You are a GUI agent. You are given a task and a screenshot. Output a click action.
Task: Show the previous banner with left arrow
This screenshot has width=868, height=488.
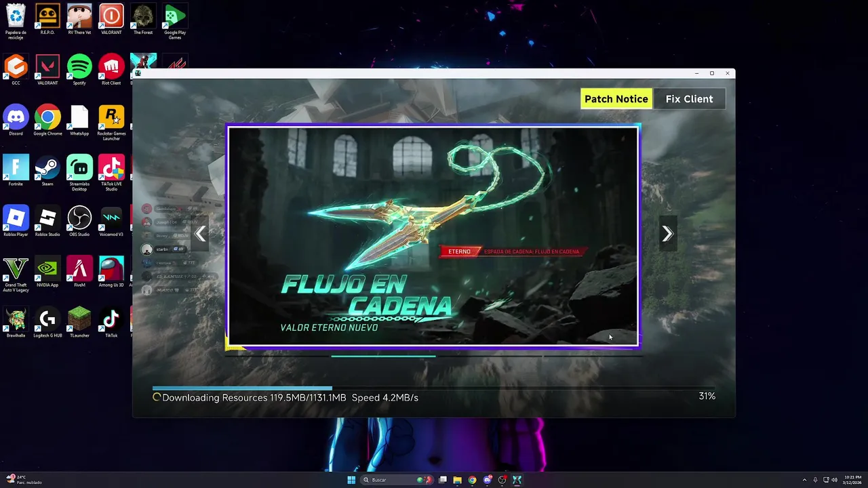tap(200, 234)
